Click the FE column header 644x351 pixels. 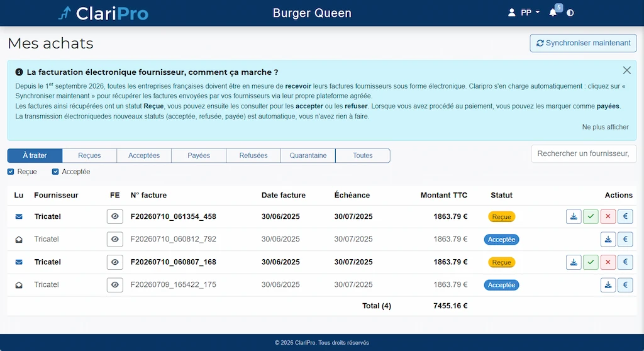115,195
